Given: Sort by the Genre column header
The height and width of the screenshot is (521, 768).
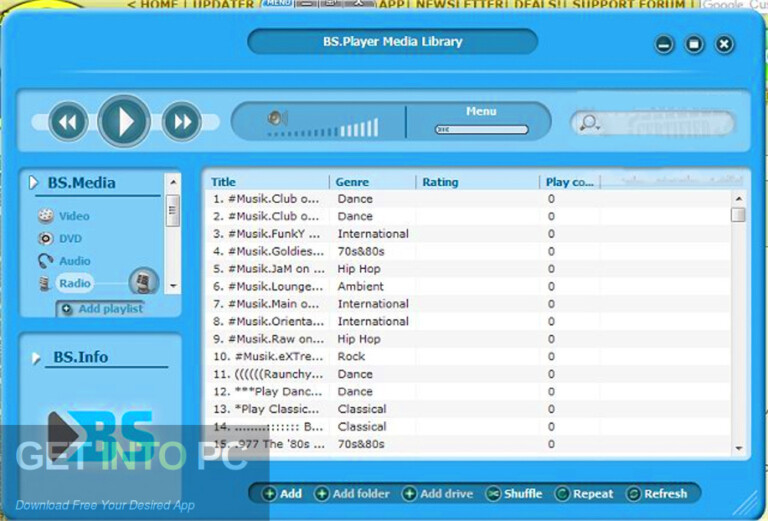Looking at the screenshot, I should tap(352, 182).
